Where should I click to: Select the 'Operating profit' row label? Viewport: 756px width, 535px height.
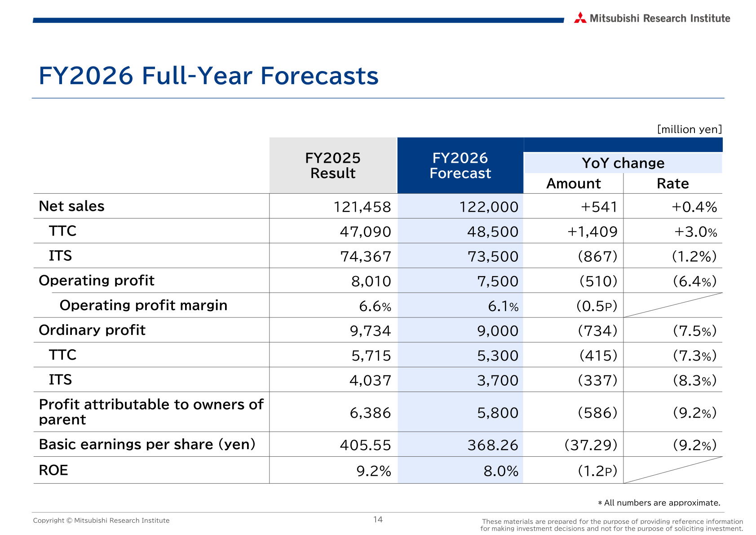pyautogui.click(x=97, y=280)
